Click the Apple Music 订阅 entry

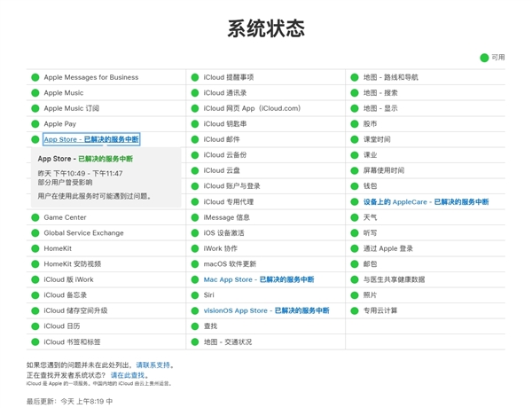71,108
